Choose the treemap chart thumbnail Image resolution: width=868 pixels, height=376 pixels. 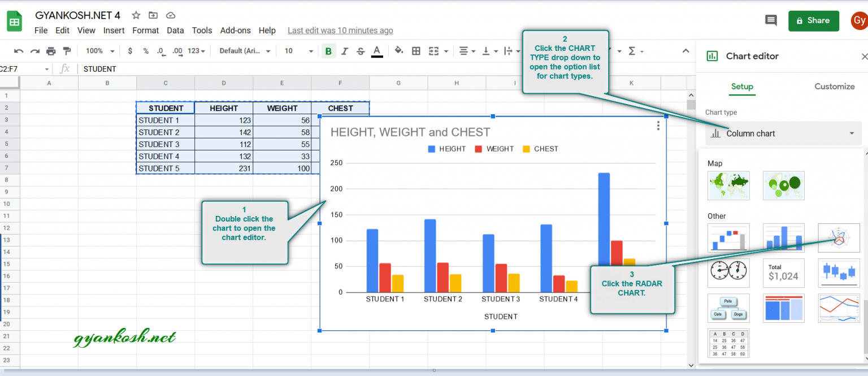point(784,308)
